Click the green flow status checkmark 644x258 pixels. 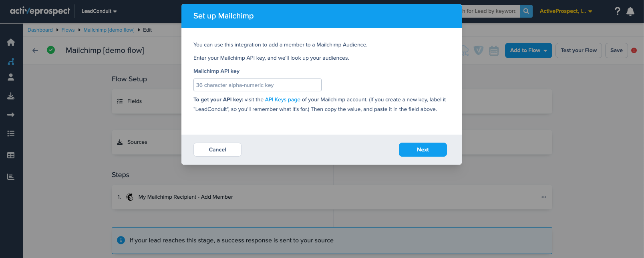(x=51, y=50)
